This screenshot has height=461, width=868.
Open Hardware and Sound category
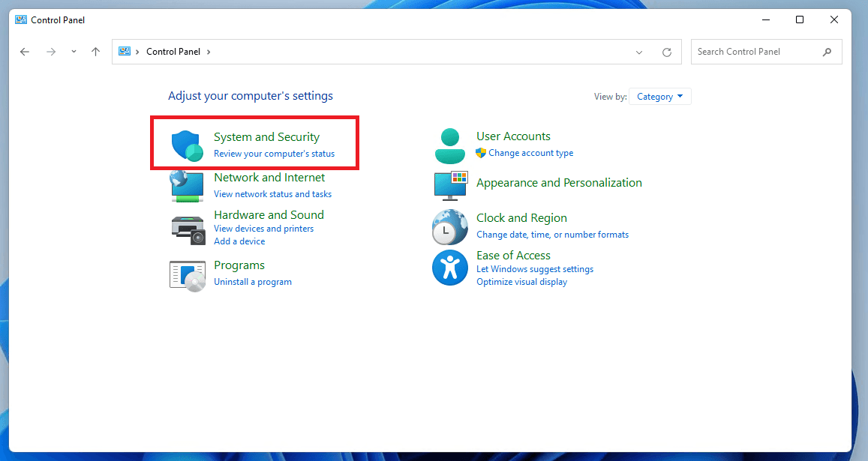tap(269, 214)
